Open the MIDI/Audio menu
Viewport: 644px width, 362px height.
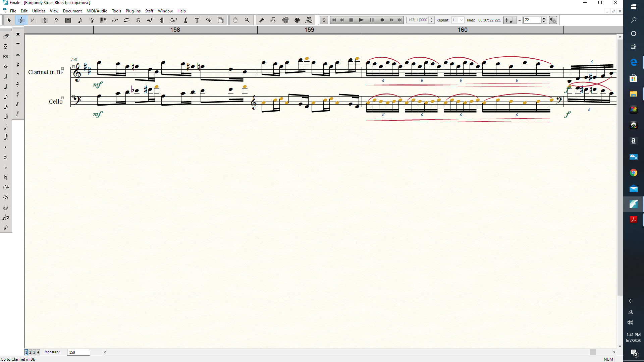[97, 11]
